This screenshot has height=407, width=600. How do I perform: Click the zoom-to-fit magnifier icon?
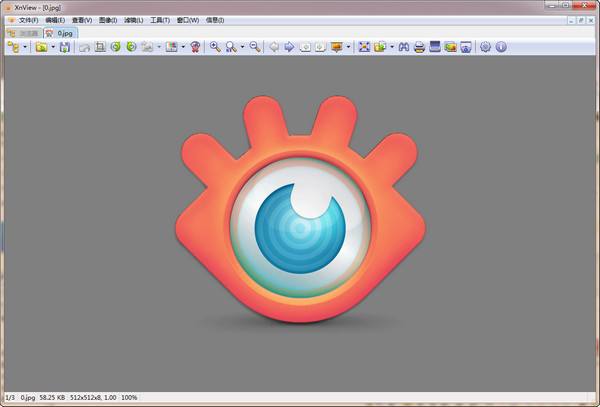coord(231,47)
